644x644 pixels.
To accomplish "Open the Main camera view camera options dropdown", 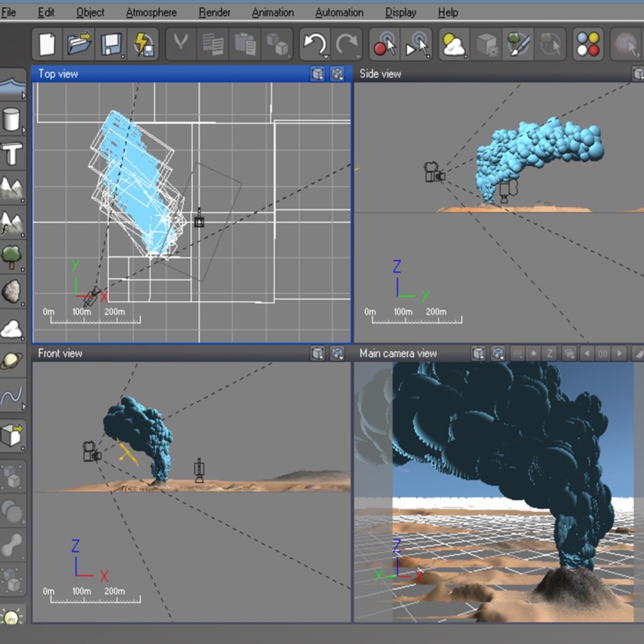I will click(498, 353).
